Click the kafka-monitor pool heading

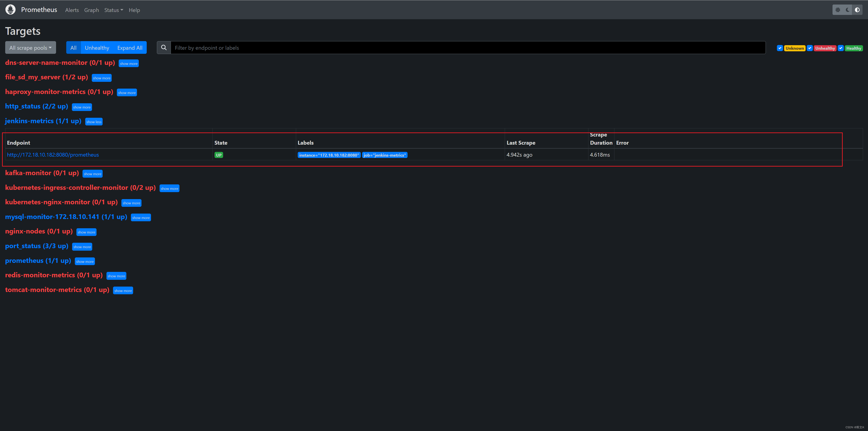42,173
